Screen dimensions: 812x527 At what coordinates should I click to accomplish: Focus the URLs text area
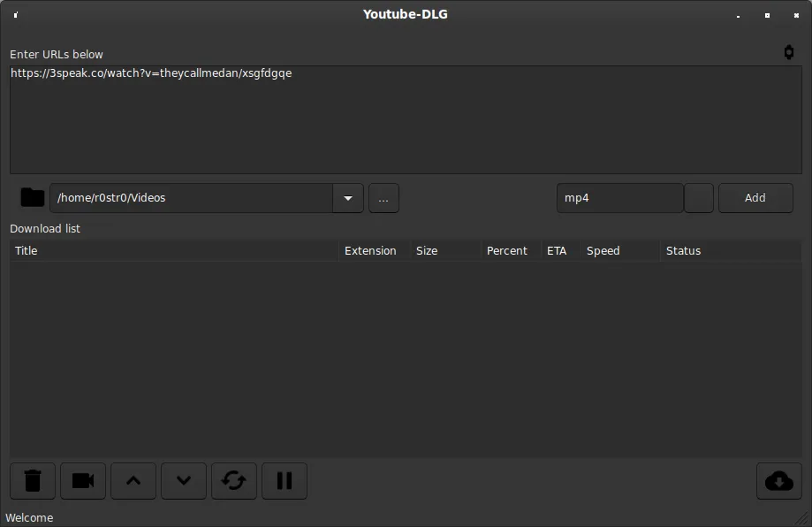point(406,119)
